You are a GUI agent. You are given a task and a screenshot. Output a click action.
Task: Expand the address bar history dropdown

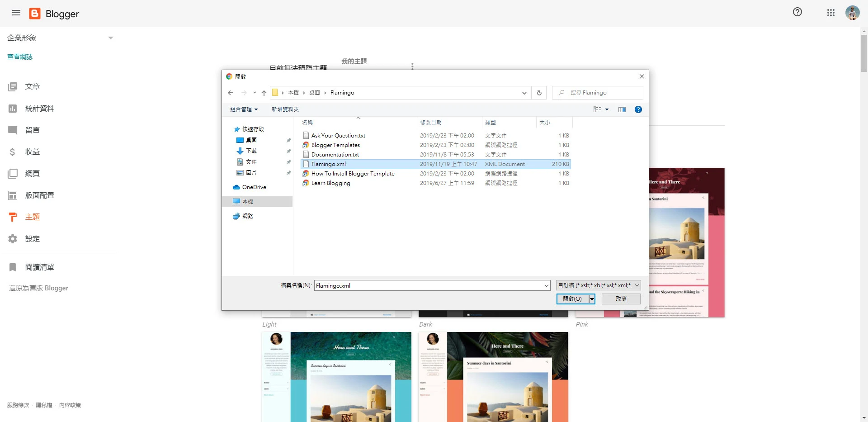click(x=524, y=93)
